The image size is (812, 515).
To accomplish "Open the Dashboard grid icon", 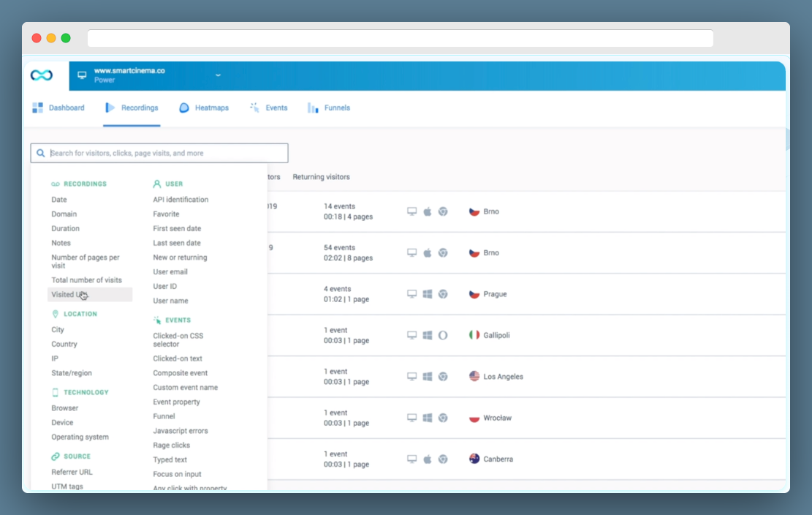I will pos(37,108).
